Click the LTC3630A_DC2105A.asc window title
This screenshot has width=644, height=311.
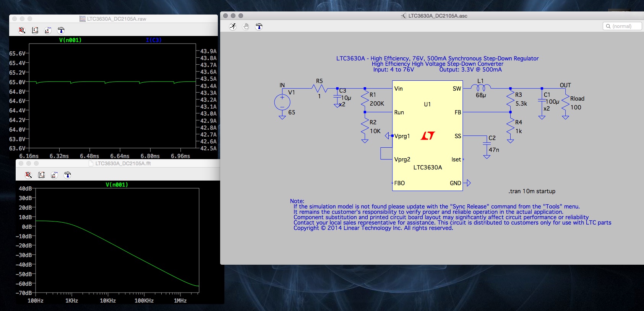tap(438, 16)
